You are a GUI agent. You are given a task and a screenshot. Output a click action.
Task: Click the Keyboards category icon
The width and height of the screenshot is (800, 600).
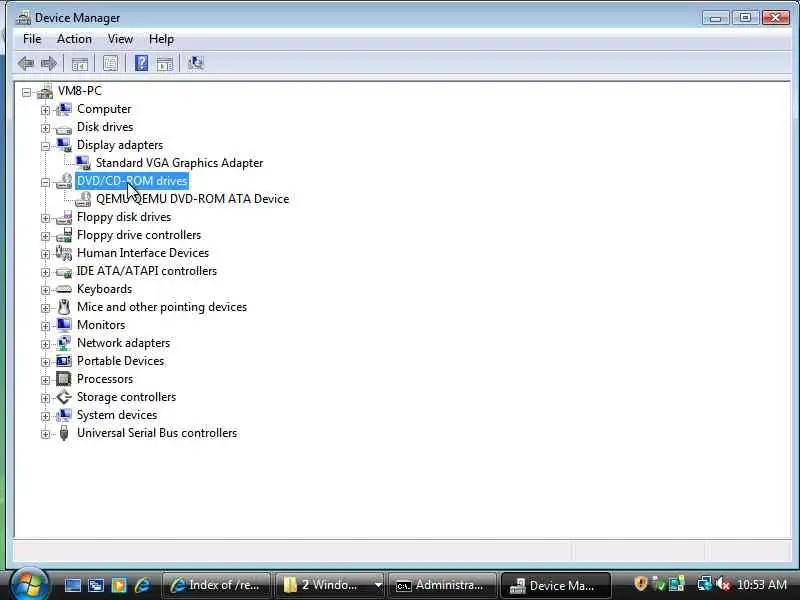tap(64, 289)
